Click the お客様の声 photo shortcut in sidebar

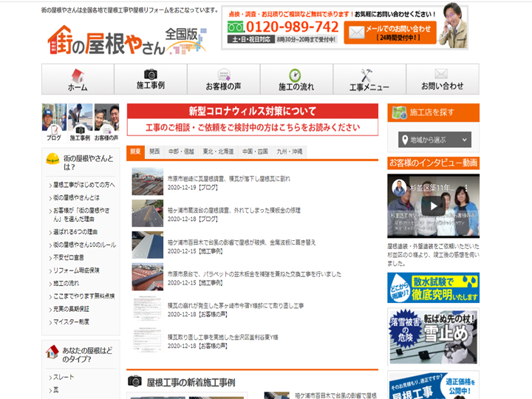click(x=106, y=123)
